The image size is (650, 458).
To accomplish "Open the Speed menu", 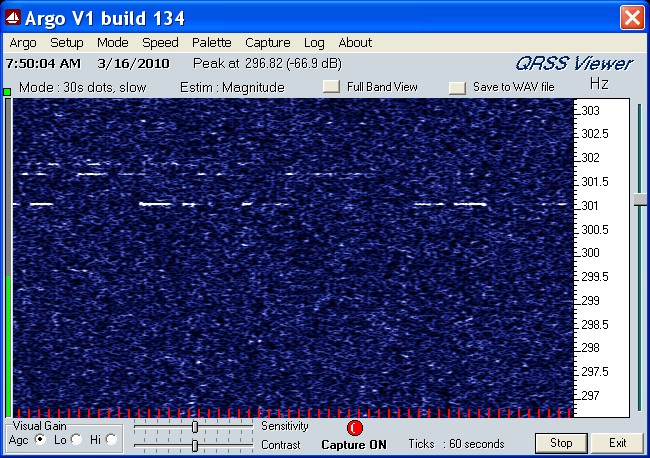I will click(x=160, y=43).
